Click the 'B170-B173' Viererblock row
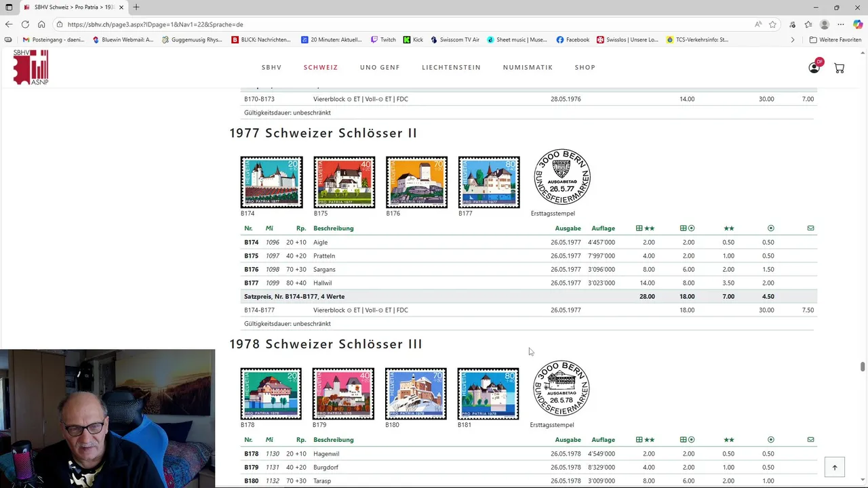Viewport: 868px width, 488px height. tap(529, 99)
